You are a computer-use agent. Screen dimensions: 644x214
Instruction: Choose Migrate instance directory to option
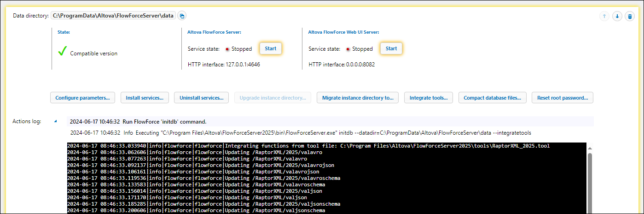358,98
